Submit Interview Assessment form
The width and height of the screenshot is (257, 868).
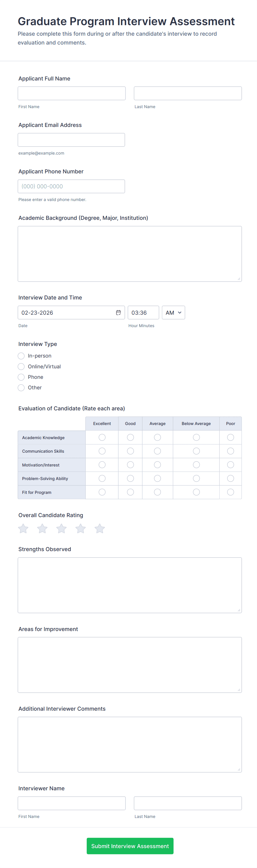coord(130,846)
